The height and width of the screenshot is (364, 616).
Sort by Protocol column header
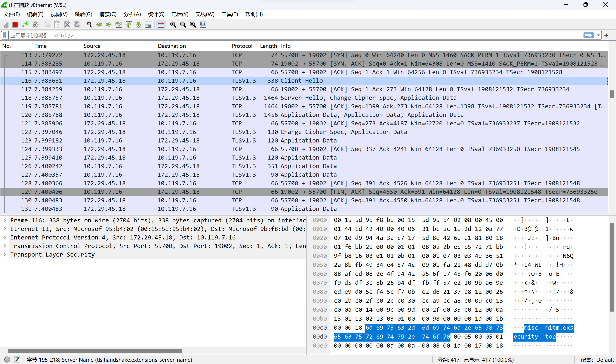pos(244,46)
